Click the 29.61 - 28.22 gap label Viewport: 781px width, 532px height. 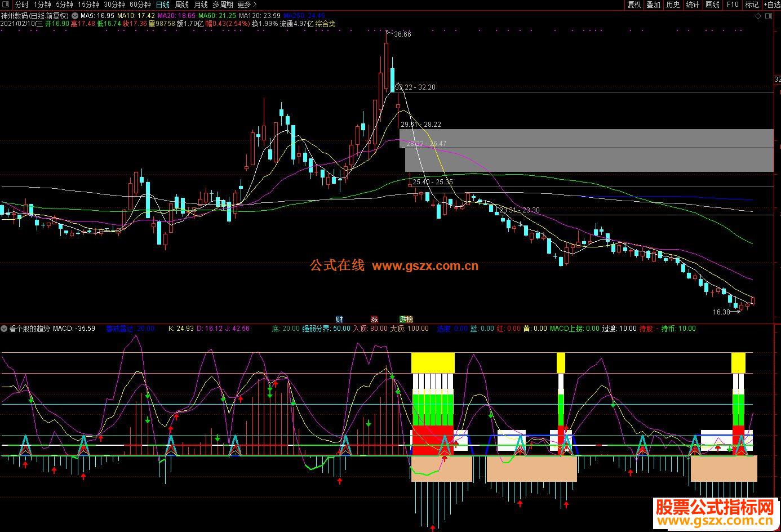tap(420, 125)
